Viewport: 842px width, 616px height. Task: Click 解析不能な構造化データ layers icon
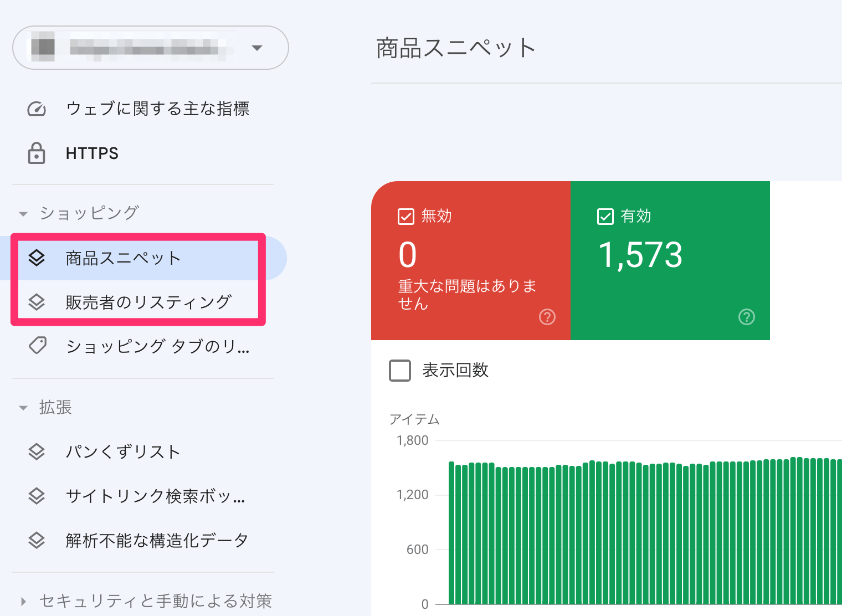pos(37,540)
